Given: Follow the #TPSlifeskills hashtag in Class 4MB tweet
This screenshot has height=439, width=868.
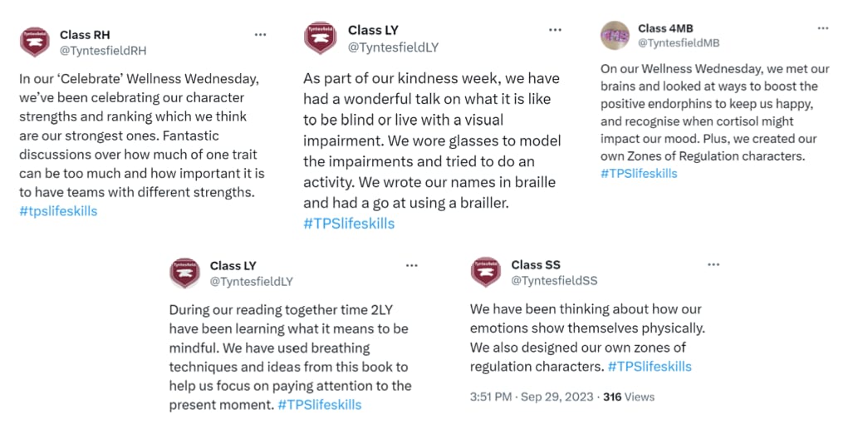Looking at the screenshot, I should (x=639, y=173).
